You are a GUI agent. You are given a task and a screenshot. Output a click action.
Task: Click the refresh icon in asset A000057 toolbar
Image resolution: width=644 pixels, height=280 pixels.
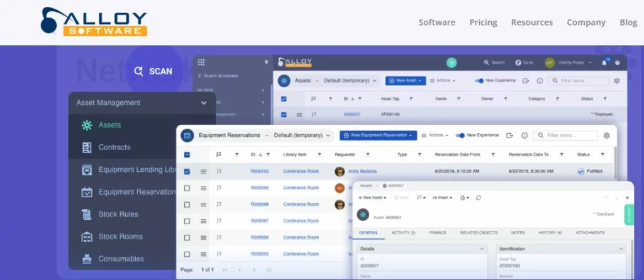[x=479, y=198]
